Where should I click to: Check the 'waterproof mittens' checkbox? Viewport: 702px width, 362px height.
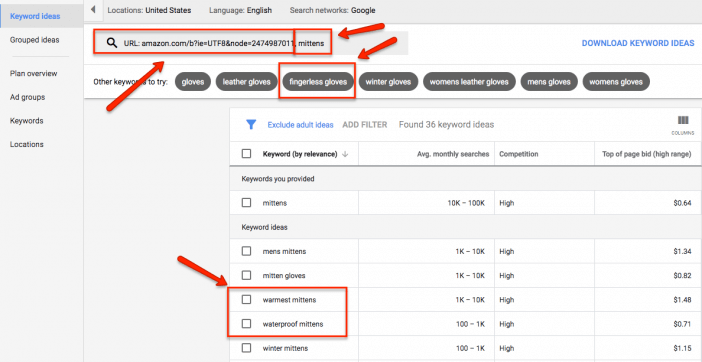tap(246, 324)
